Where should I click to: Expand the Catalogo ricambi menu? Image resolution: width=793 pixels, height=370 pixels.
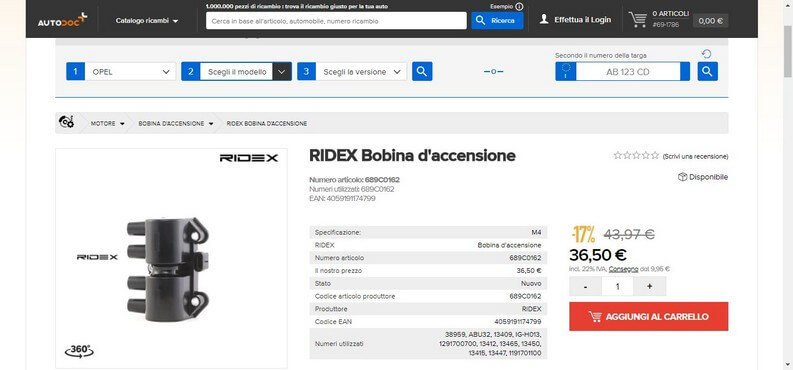[x=147, y=21]
